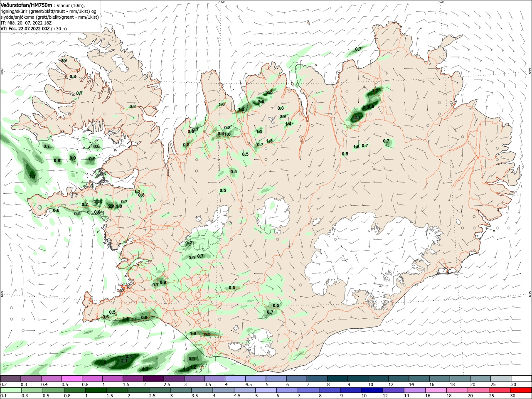
Task: Select the deep navy blue rain swatch labeled 10
Action: coord(372,390)
